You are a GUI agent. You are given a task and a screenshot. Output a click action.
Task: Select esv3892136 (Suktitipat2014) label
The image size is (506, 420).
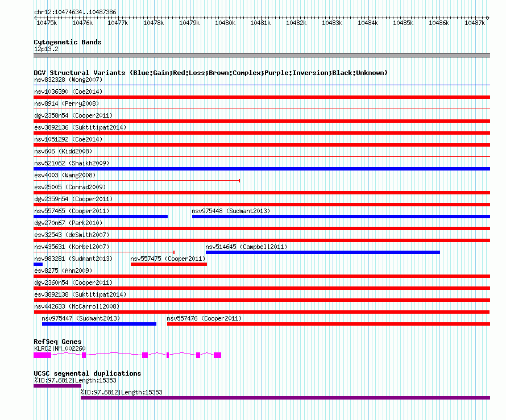(x=80, y=127)
